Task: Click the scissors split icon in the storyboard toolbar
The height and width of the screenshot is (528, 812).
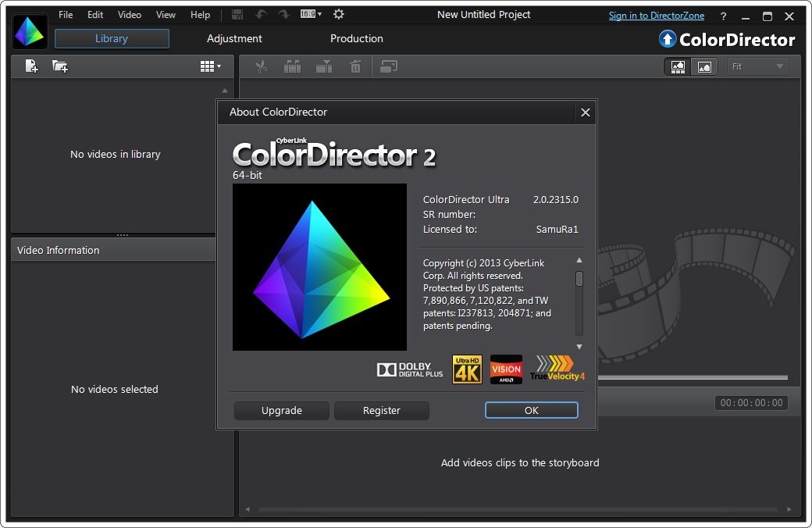Action: (x=262, y=67)
